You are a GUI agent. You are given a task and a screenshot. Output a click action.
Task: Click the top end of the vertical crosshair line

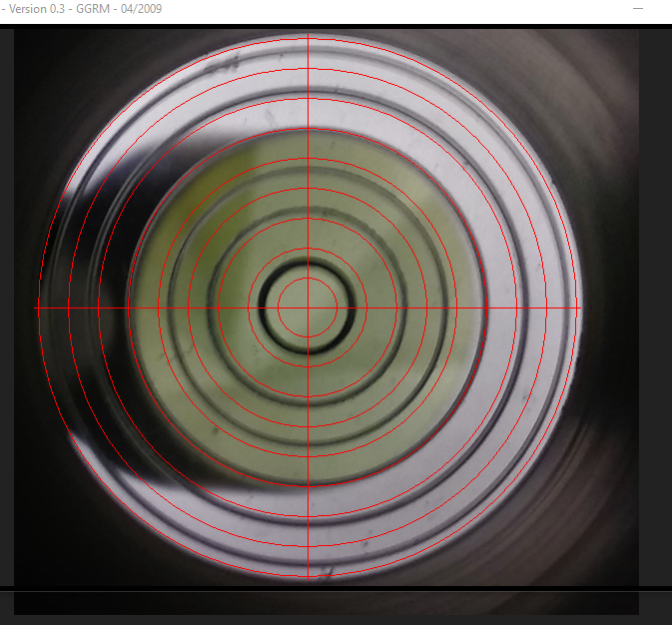308,37
